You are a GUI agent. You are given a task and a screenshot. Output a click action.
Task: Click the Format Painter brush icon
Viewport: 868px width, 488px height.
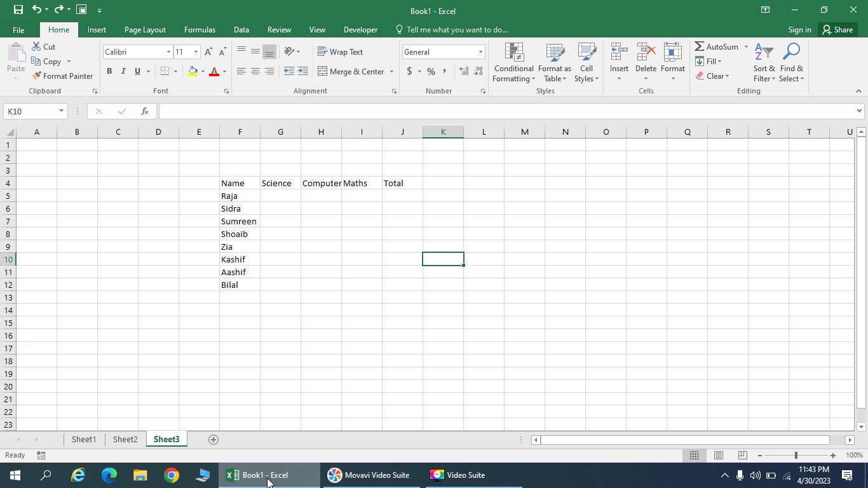point(36,76)
